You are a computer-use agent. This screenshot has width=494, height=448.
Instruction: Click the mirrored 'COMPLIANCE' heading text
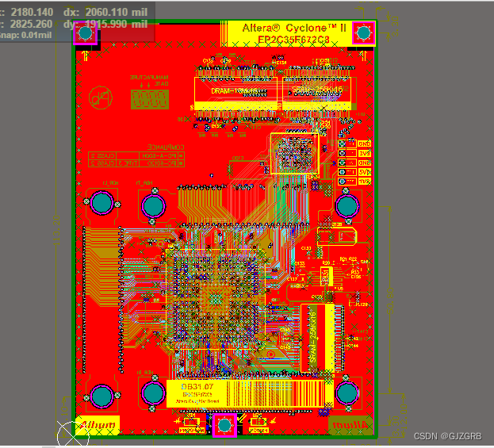click(166, 147)
